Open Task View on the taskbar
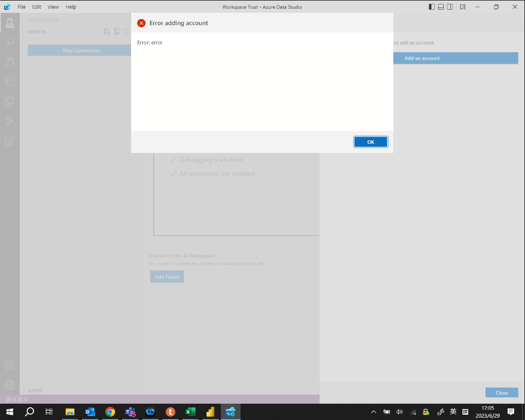This screenshot has width=525, height=420. click(x=49, y=412)
